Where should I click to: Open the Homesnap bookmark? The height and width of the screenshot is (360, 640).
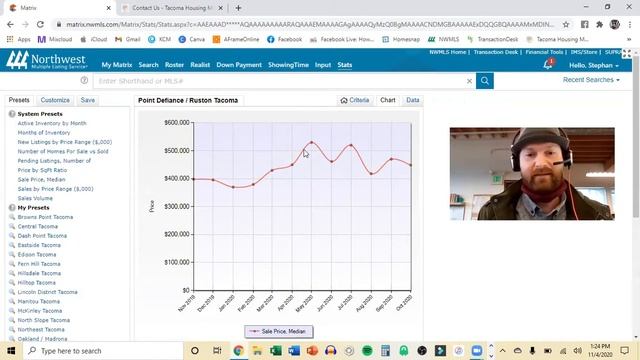click(401, 39)
